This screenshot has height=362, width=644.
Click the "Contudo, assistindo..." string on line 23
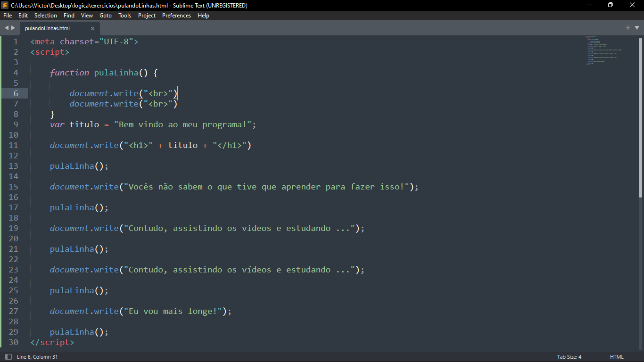pos(239,270)
